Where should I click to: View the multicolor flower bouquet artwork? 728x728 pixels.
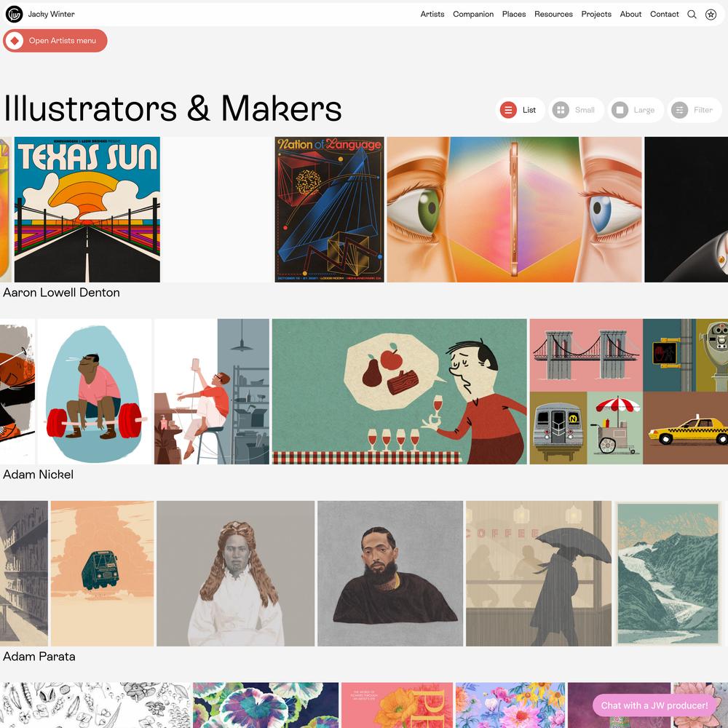click(510, 705)
